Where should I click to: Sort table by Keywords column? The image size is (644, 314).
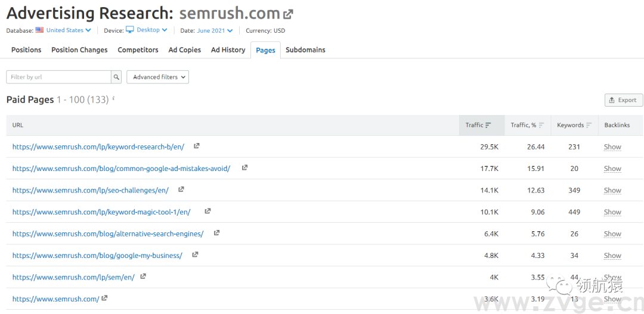[574, 125]
